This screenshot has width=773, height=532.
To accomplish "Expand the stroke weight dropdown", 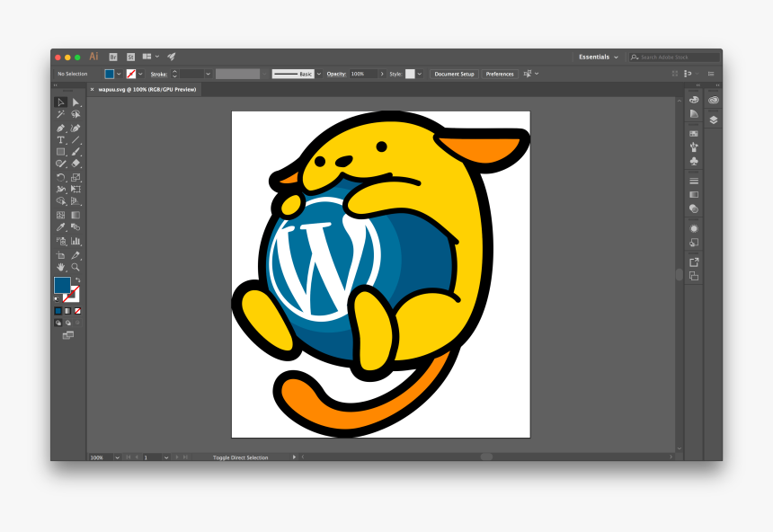I will pos(208,74).
